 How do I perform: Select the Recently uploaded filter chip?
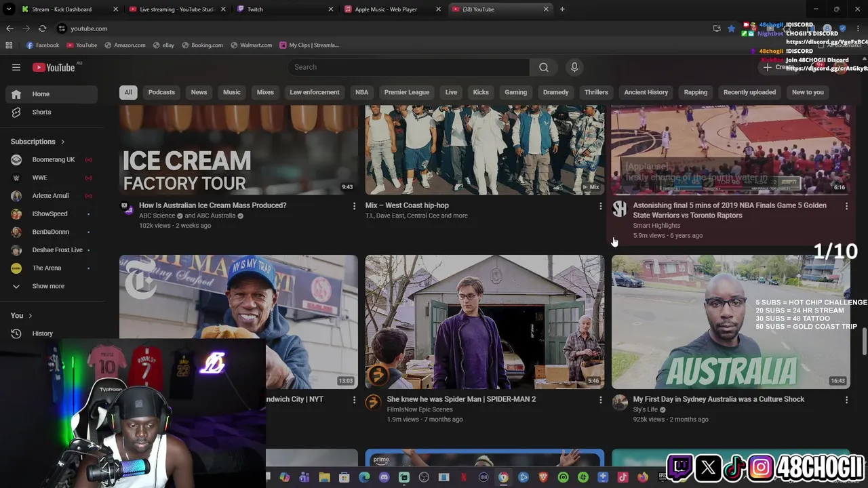click(749, 92)
